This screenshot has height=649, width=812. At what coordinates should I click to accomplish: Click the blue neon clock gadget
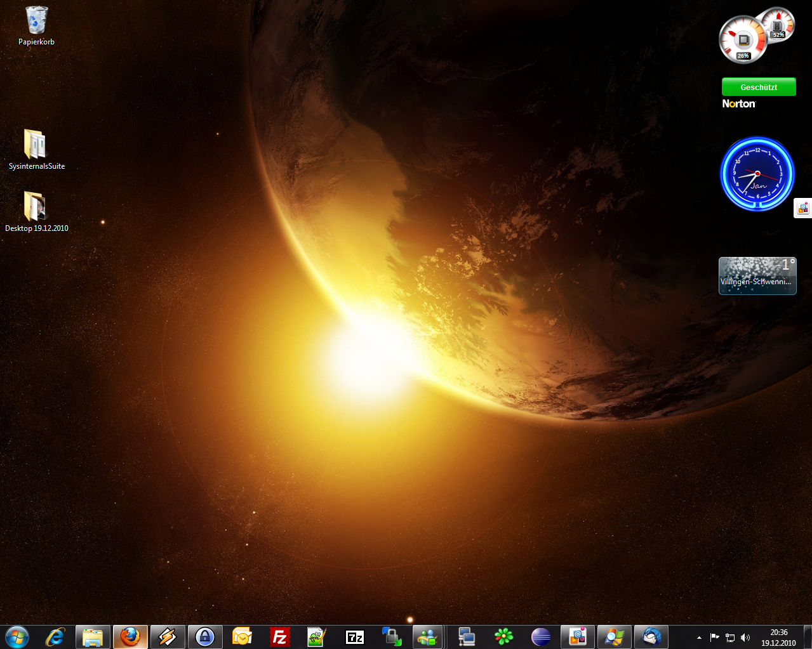pos(757,174)
